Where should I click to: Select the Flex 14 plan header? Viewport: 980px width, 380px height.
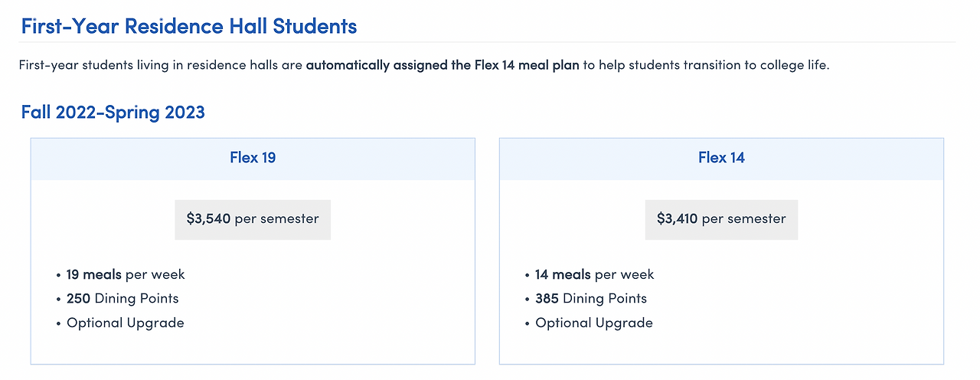point(721,158)
